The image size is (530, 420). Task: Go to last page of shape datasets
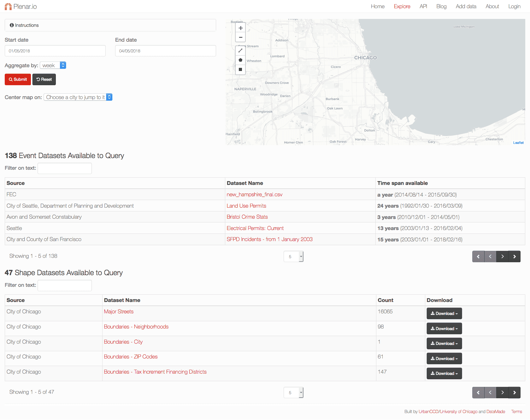click(515, 393)
